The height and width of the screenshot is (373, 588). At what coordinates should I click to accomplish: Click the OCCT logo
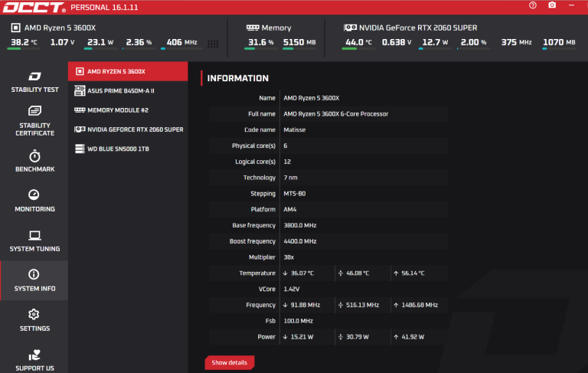(34, 8)
